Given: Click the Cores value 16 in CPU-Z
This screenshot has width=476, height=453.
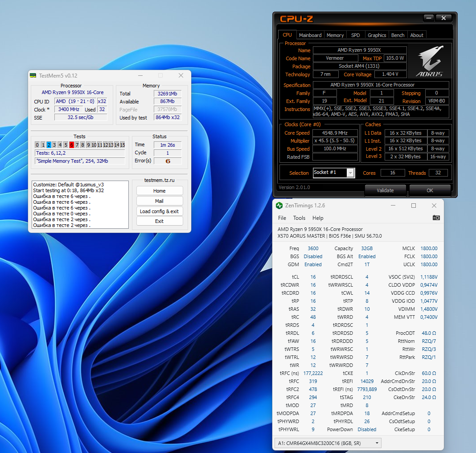Looking at the screenshot, I should [393, 173].
